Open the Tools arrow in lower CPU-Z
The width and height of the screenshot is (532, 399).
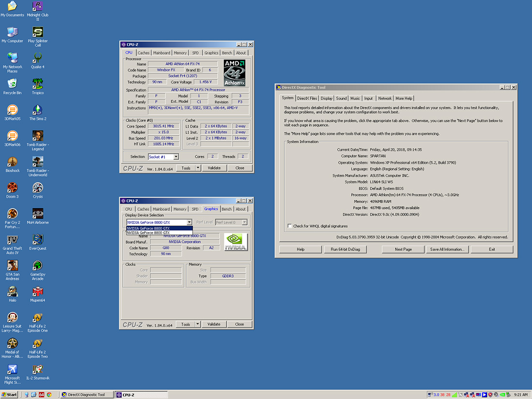pyautogui.click(x=197, y=325)
